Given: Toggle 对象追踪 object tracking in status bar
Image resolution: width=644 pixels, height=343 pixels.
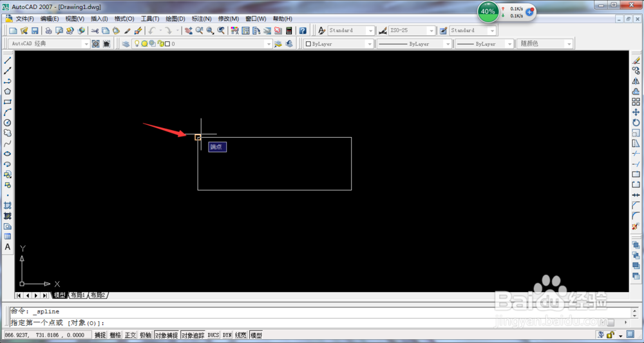Looking at the screenshot, I should point(193,335).
